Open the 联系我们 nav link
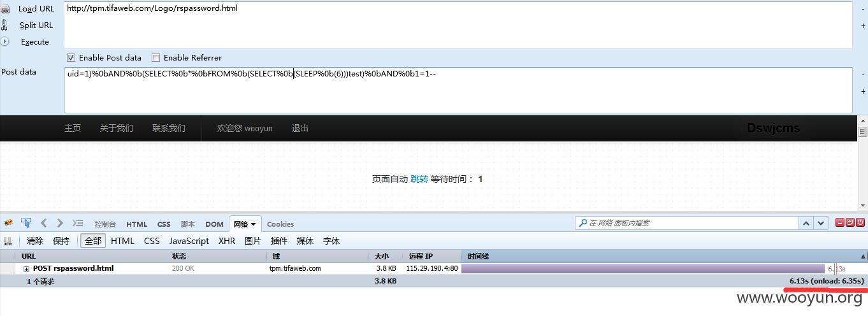The image size is (868, 316). click(x=169, y=128)
